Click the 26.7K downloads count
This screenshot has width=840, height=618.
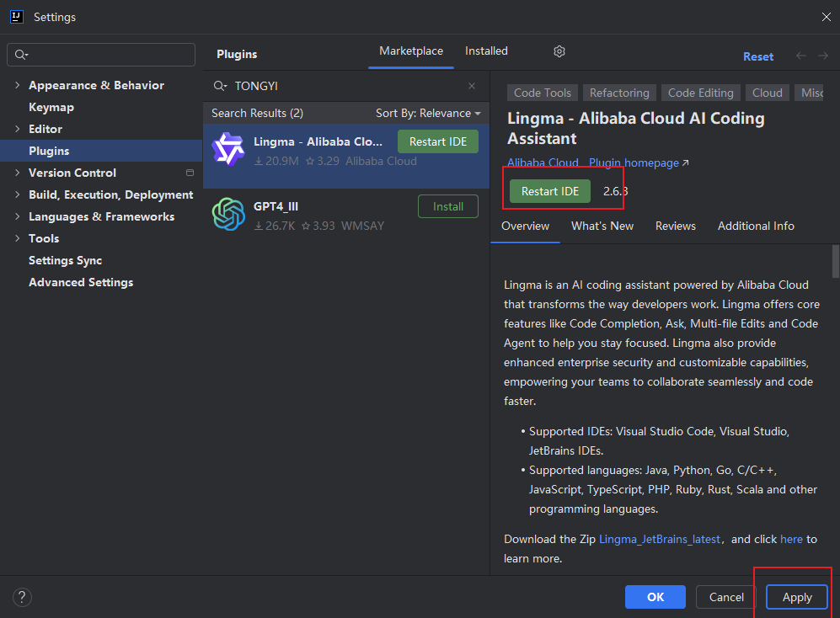click(x=275, y=226)
